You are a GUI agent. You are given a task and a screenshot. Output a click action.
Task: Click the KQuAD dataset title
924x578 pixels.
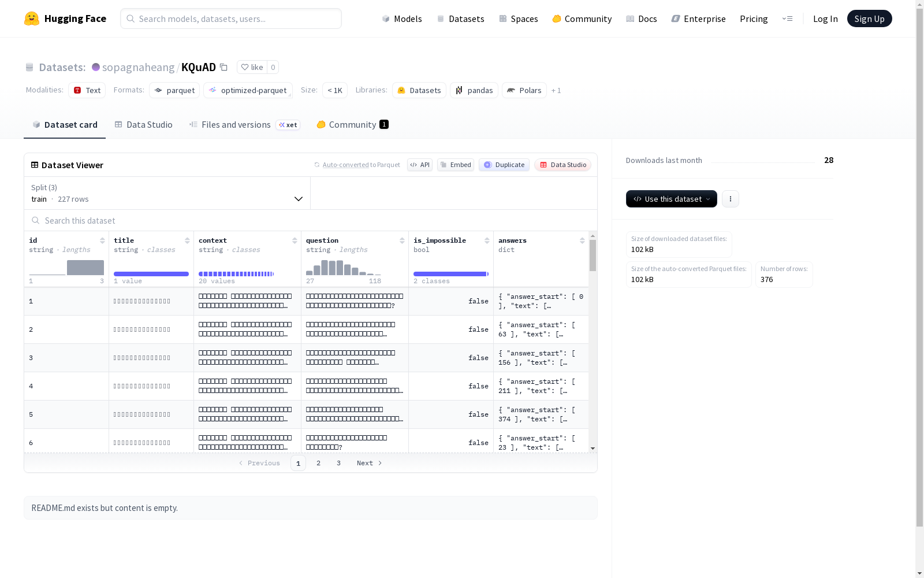pyautogui.click(x=199, y=67)
